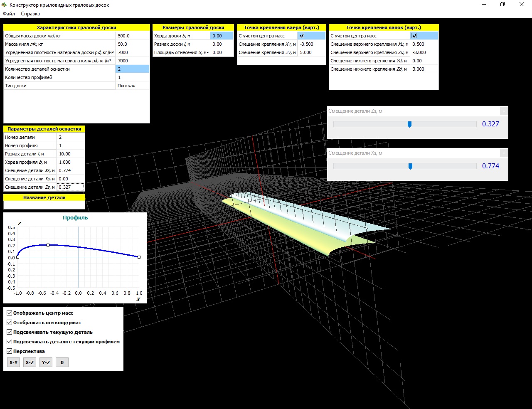The image size is (532, 409).
Task: Edit the Хорда профиля b value 1.000
Action: 71,162
